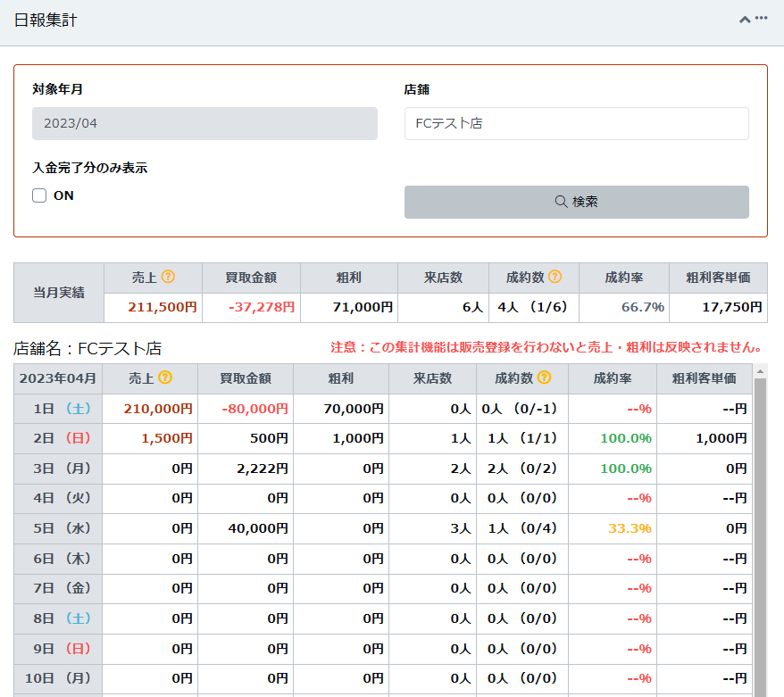Select the 1日 (土) row date cell
Image resolution: width=784 pixels, height=697 pixels.
(x=58, y=409)
